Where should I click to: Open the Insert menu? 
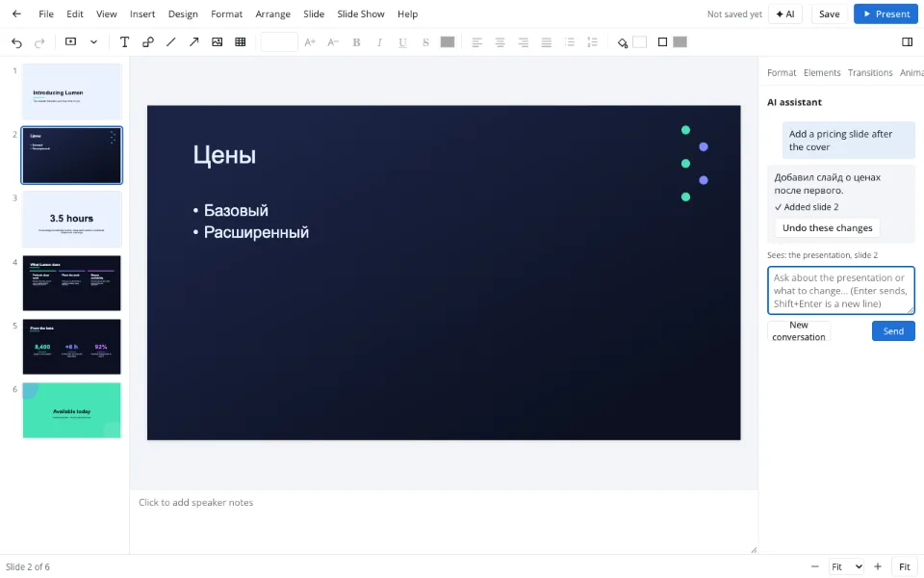142,14
